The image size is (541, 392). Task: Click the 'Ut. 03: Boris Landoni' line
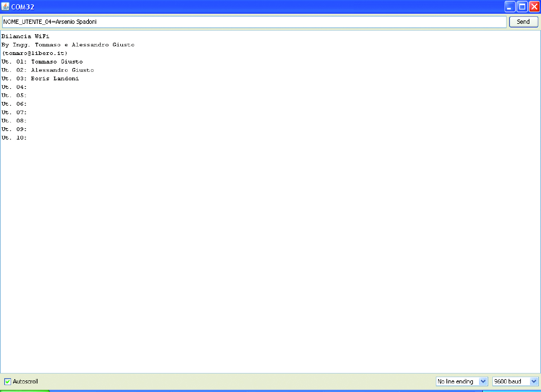coord(40,78)
